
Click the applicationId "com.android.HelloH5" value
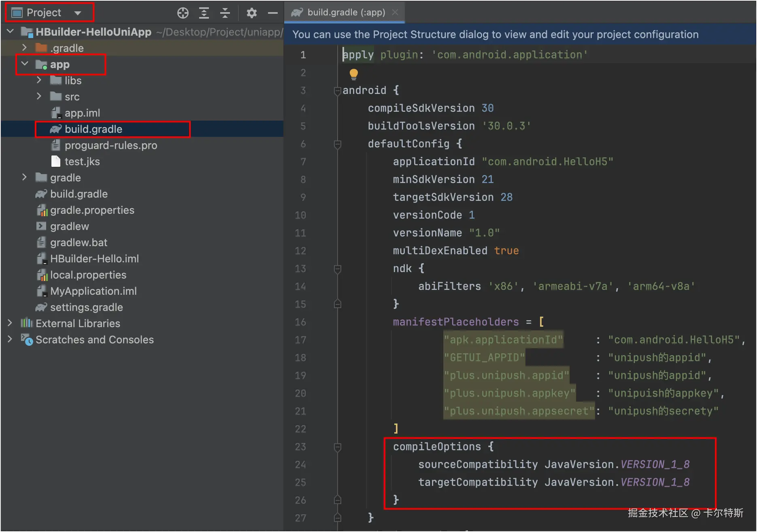(x=548, y=162)
